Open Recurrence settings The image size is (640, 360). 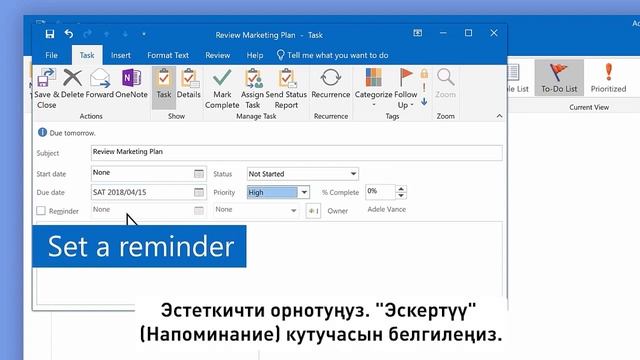tap(331, 84)
